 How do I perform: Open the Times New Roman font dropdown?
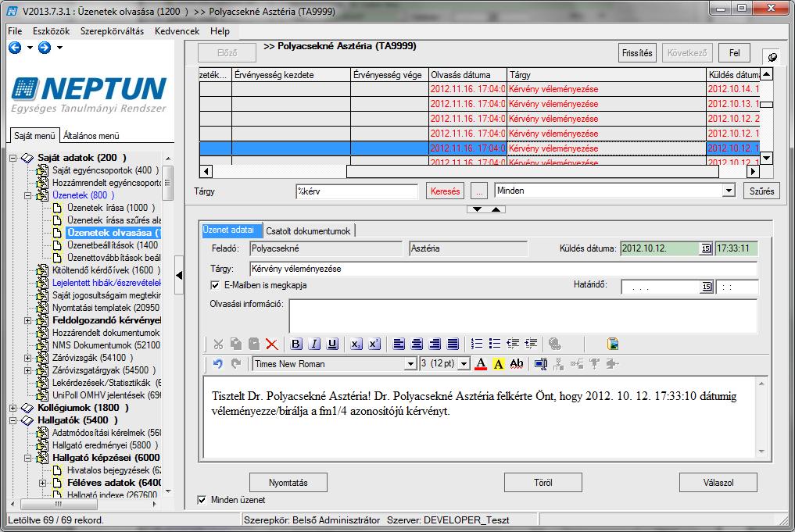tap(410, 364)
